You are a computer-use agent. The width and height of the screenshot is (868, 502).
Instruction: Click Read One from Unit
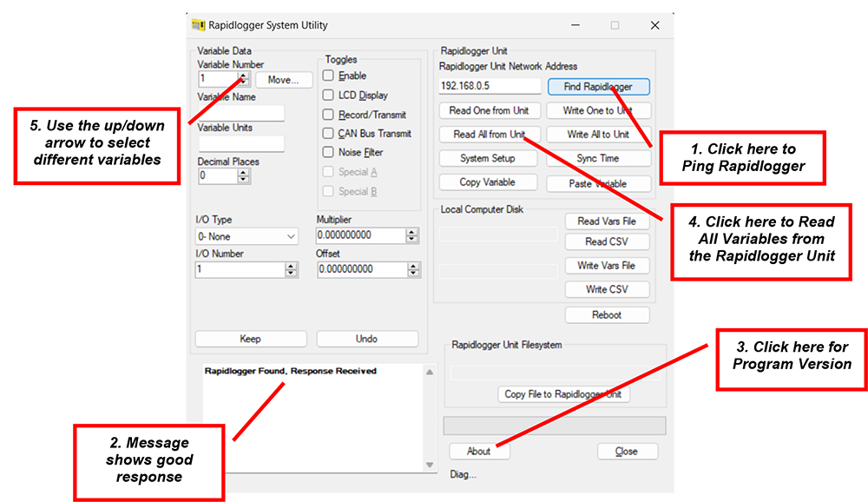pos(489,110)
